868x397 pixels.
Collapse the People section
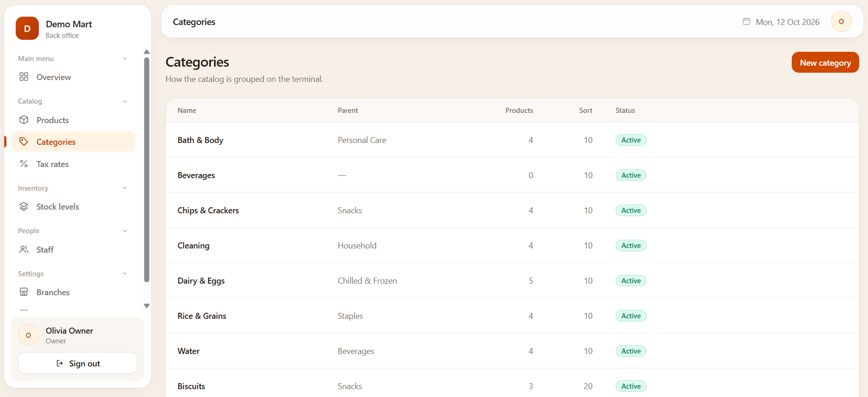124,231
